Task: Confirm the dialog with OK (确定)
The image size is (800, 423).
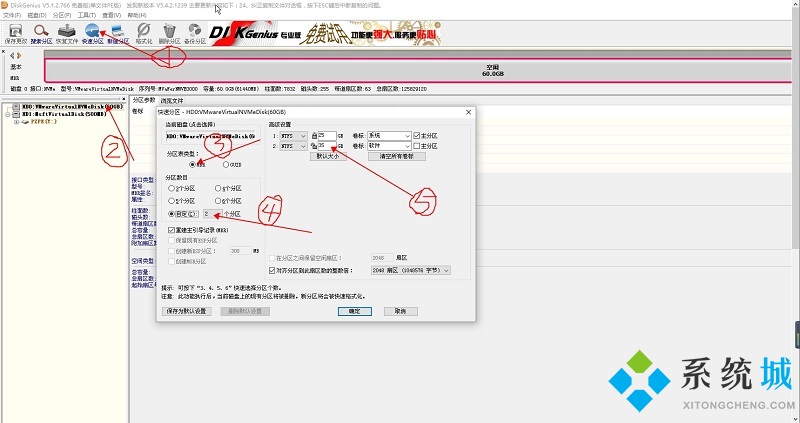Action: click(x=355, y=311)
